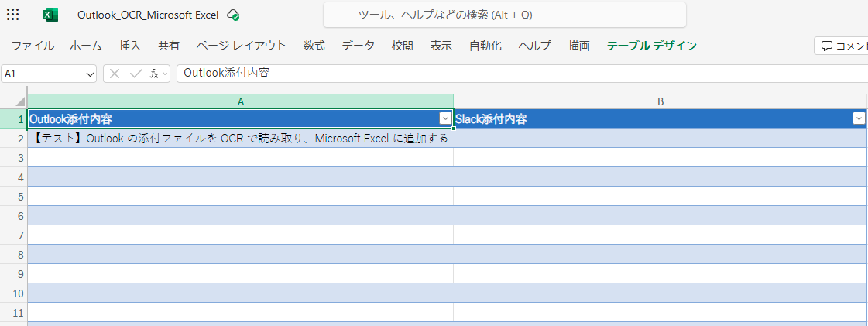Viewport: 868px width, 326px height.
Task: Switch to the 挿入 tab
Action: coord(130,46)
